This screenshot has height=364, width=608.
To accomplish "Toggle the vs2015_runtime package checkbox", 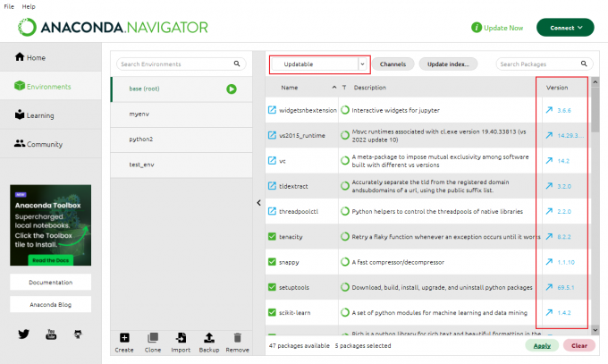I will coord(272,135).
